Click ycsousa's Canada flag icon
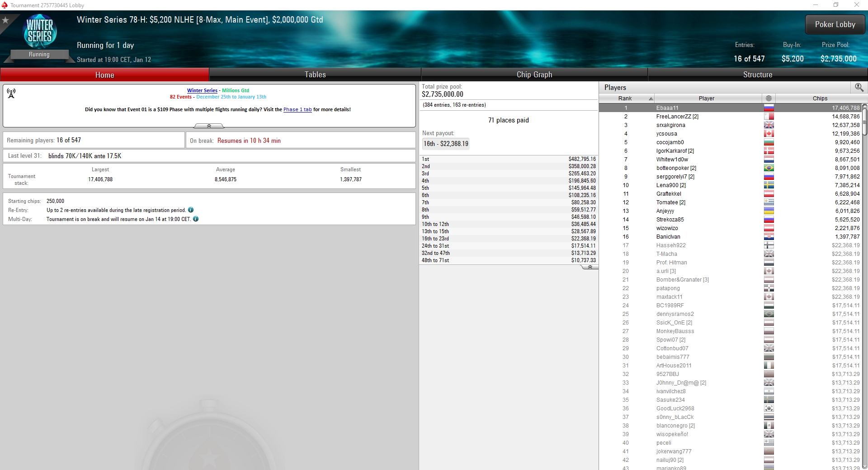 point(769,134)
